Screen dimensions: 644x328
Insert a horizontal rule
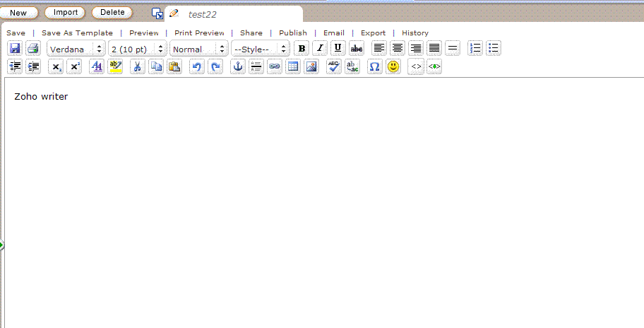(x=453, y=49)
